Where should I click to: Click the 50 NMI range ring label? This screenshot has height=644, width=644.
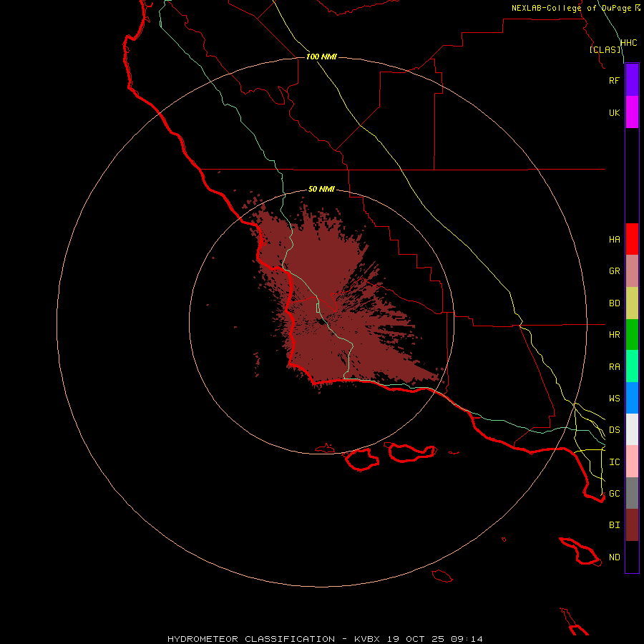321,189
